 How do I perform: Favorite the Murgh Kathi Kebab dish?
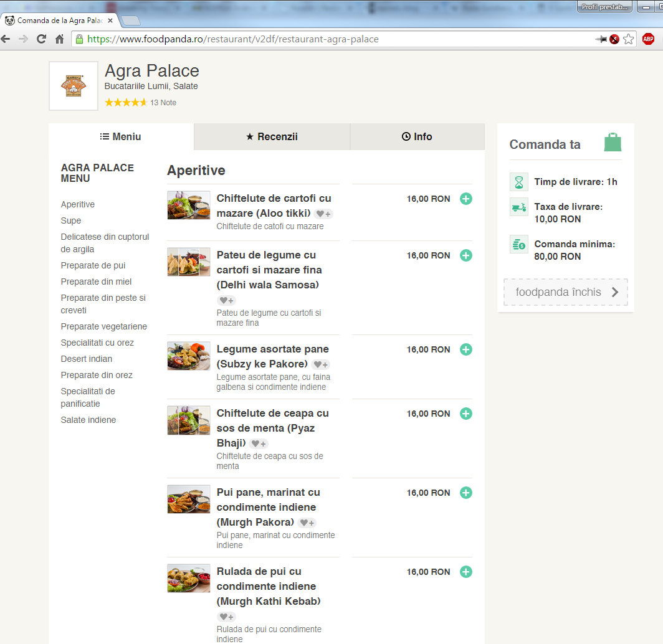click(226, 617)
